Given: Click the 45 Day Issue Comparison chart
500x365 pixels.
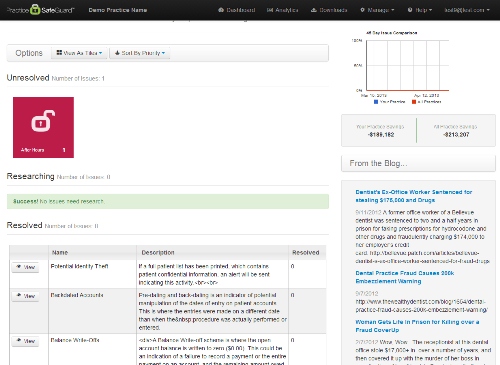Looking at the screenshot, I should 401,66.
